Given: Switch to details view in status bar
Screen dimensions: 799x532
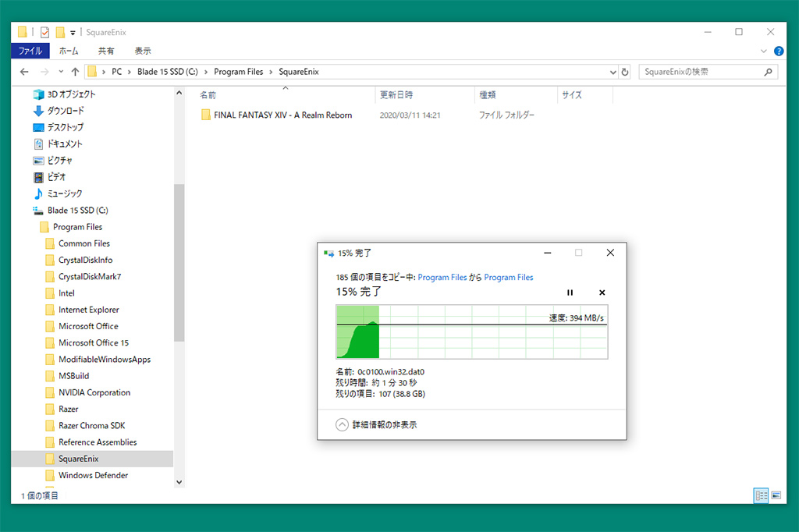Looking at the screenshot, I should click(x=762, y=495).
